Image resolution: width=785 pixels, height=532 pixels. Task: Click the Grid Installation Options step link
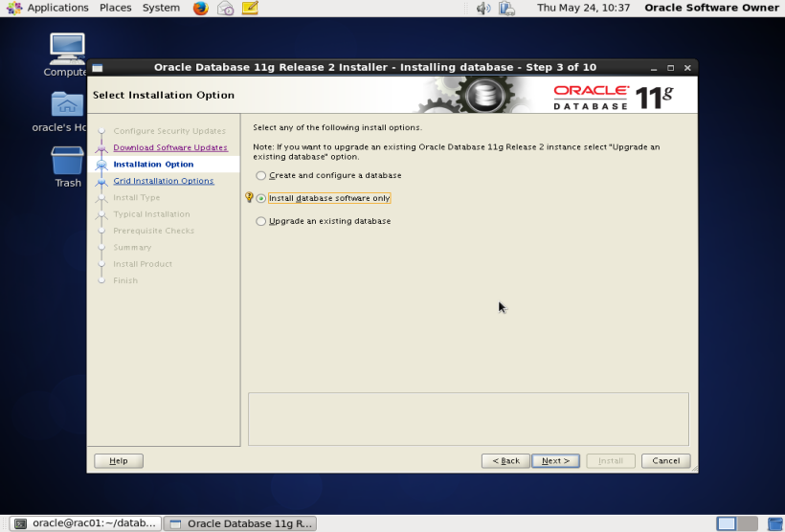pos(164,181)
